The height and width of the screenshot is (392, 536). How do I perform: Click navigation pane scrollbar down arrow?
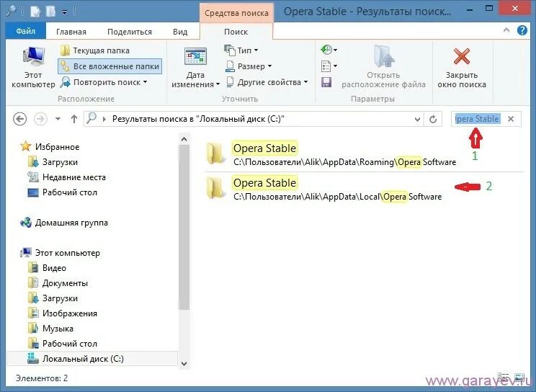tap(184, 364)
